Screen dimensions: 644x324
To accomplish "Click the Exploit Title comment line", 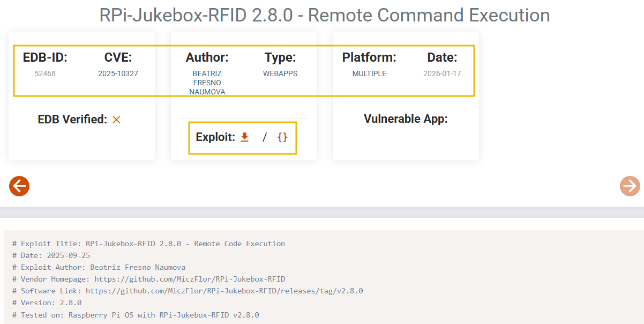I will (148, 244).
